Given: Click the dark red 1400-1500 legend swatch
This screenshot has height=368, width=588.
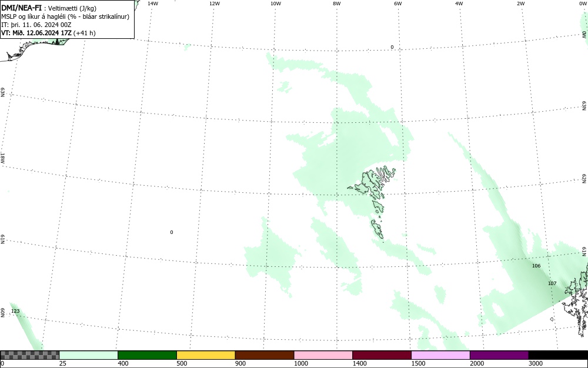Looking at the screenshot, I should (x=382, y=355).
